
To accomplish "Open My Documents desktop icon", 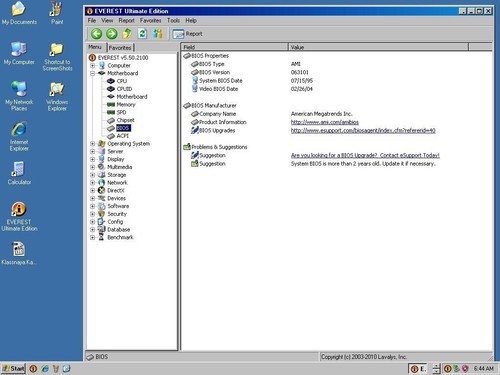I will click(19, 13).
